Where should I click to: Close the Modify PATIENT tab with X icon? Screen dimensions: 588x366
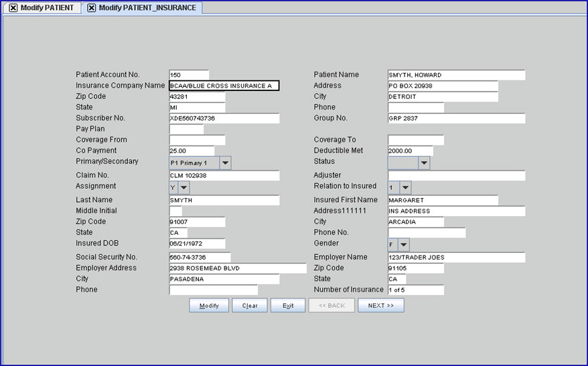pos(13,8)
